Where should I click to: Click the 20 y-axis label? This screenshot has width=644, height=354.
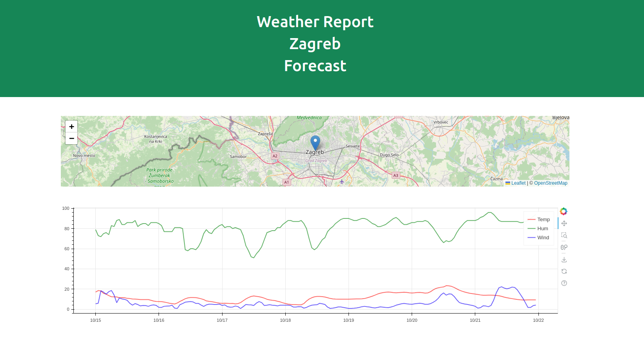click(x=67, y=289)
